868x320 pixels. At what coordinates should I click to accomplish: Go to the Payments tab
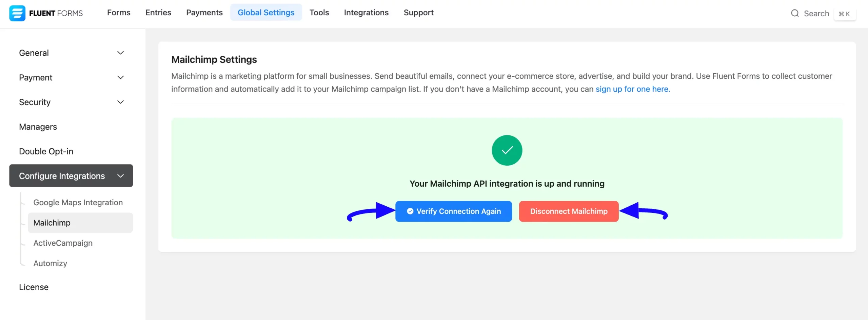204,13
